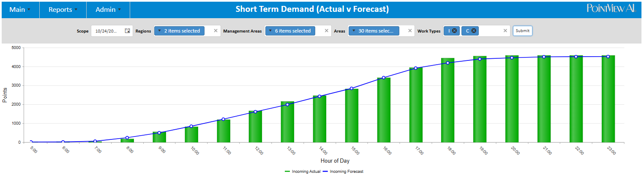644x191 pixels.
Task: Expand Management Areas '6 items selected' dropdown
Action: pos(290,31)
